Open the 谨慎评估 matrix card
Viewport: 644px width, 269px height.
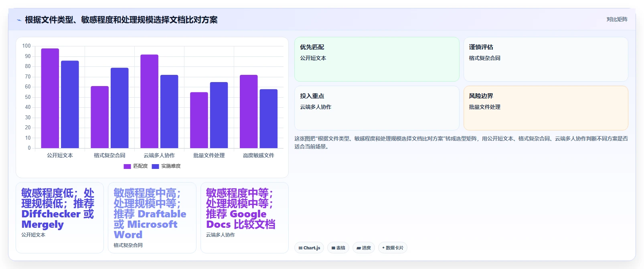[x=546, y=59]
